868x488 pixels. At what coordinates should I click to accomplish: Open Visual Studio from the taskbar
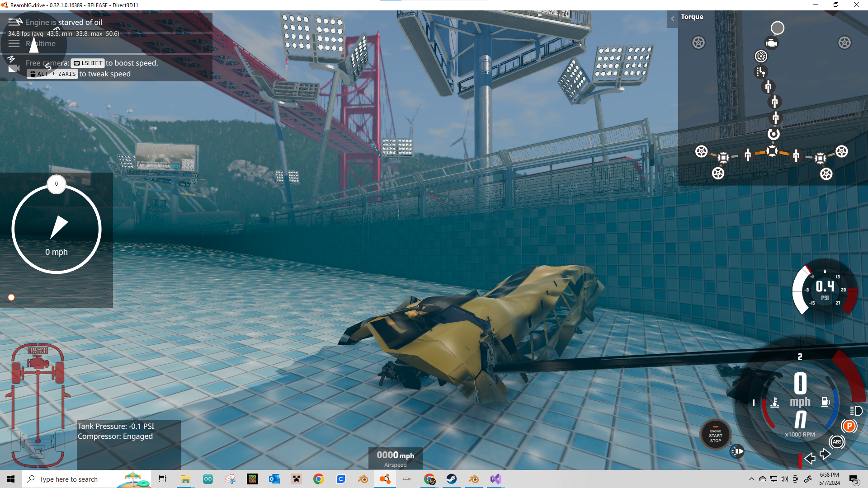tap(495, 479)
